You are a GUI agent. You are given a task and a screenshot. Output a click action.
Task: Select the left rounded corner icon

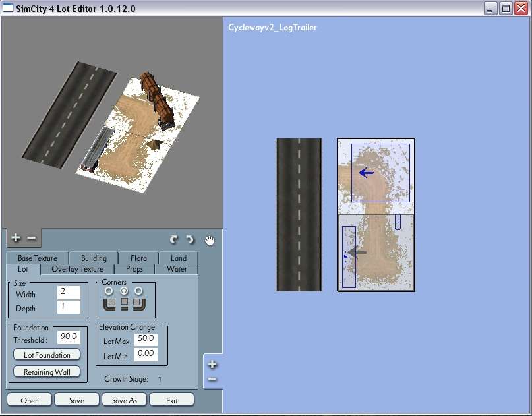tap(109, 304)
